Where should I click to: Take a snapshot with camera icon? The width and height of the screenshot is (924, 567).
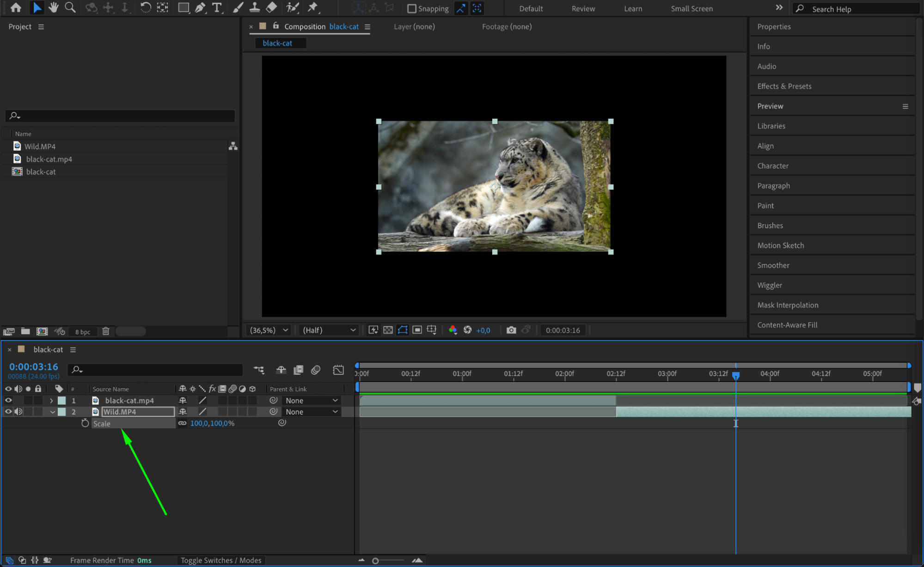511,330
